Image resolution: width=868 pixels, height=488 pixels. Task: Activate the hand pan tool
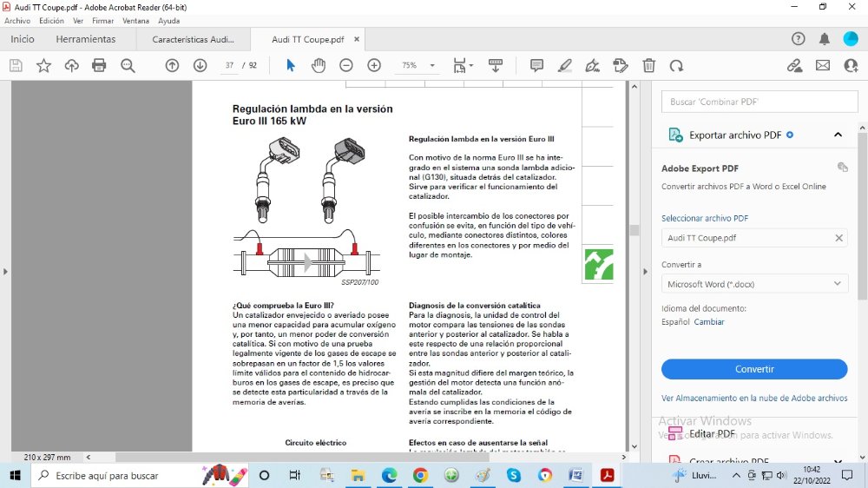tap(319, 65)
